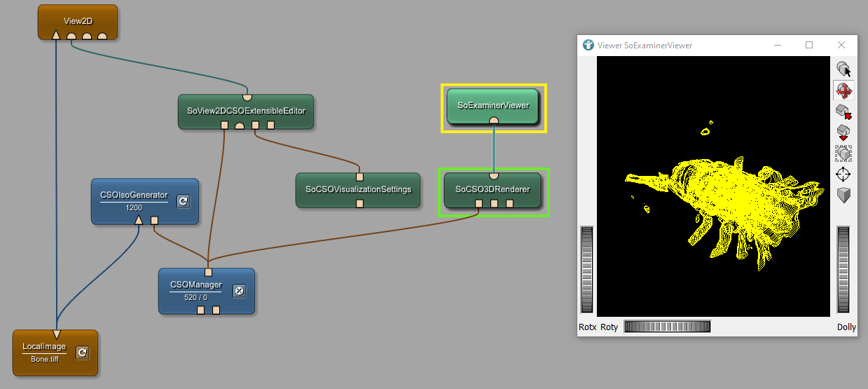Viewport: 868px width, 389px height.
Task: Reset camera to the home position
Action: point(843,111)
